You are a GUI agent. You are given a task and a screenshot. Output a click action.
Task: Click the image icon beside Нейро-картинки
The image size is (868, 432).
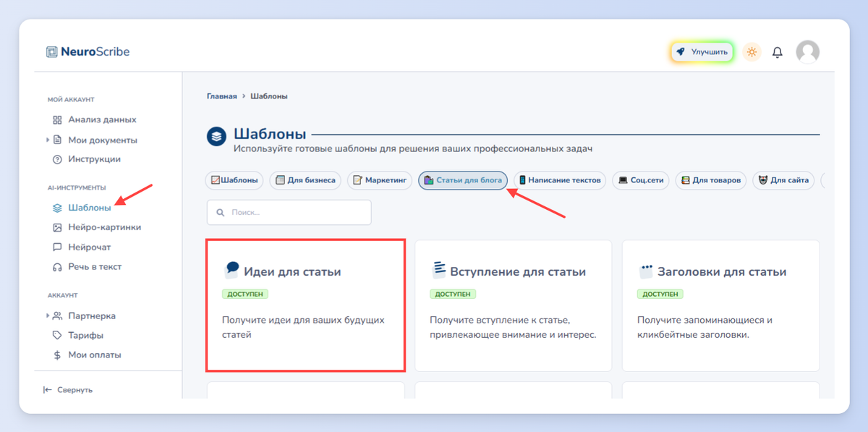click(x=58, y=227)
